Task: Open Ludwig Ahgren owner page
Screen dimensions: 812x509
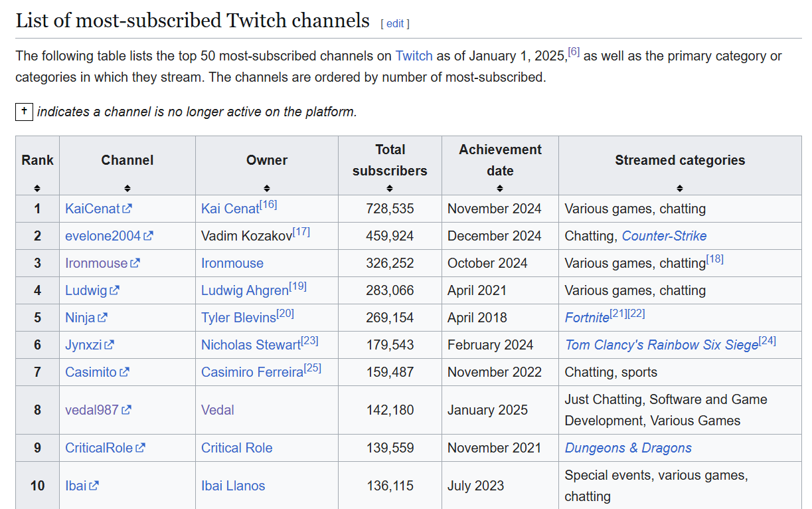Action: (x=244, y=290)
